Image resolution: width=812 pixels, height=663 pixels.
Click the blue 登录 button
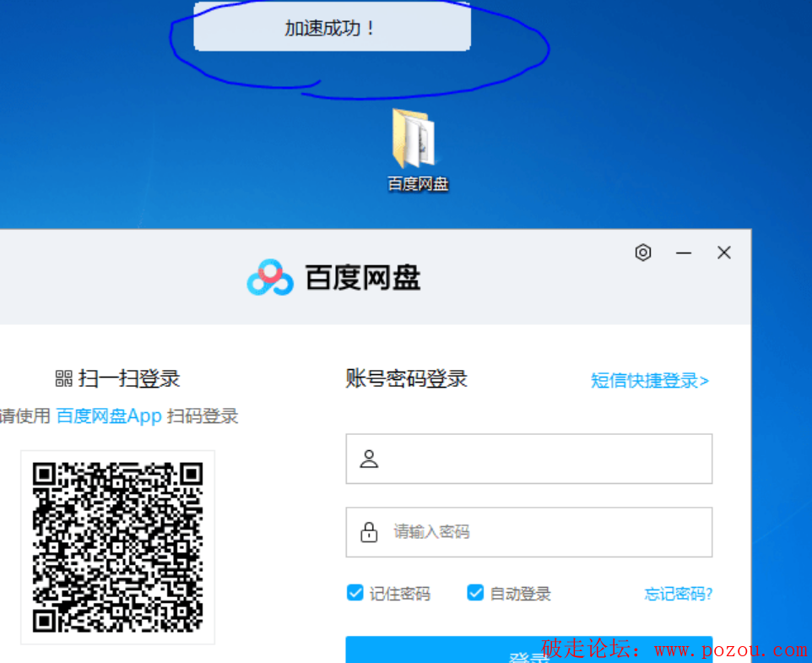tap(528, 649)
